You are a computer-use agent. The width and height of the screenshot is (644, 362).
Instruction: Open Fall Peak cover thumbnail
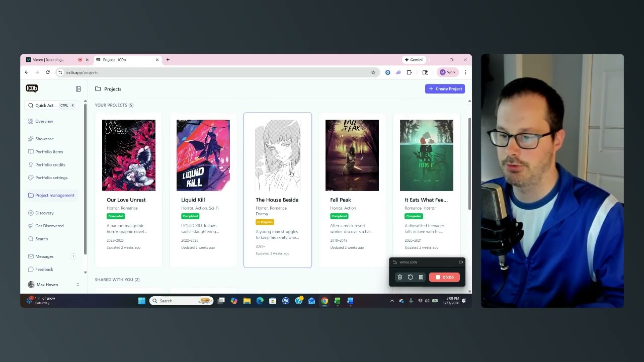[352, 155]
